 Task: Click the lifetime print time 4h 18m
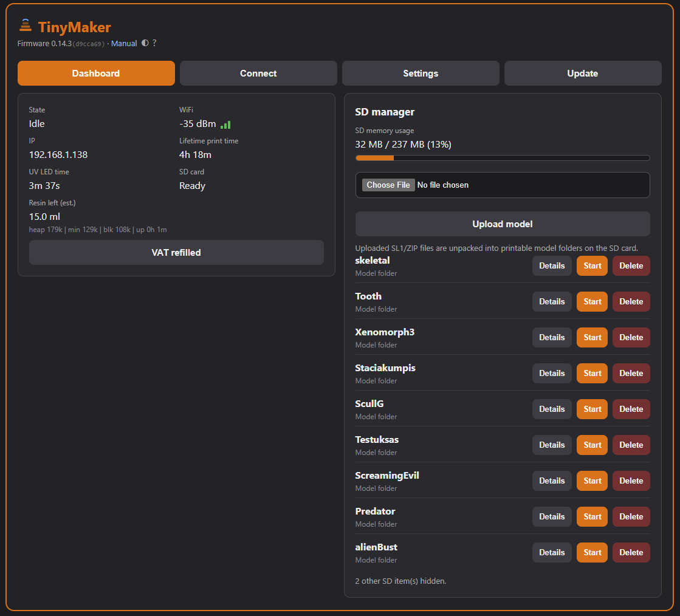click(x=195, y=155)
